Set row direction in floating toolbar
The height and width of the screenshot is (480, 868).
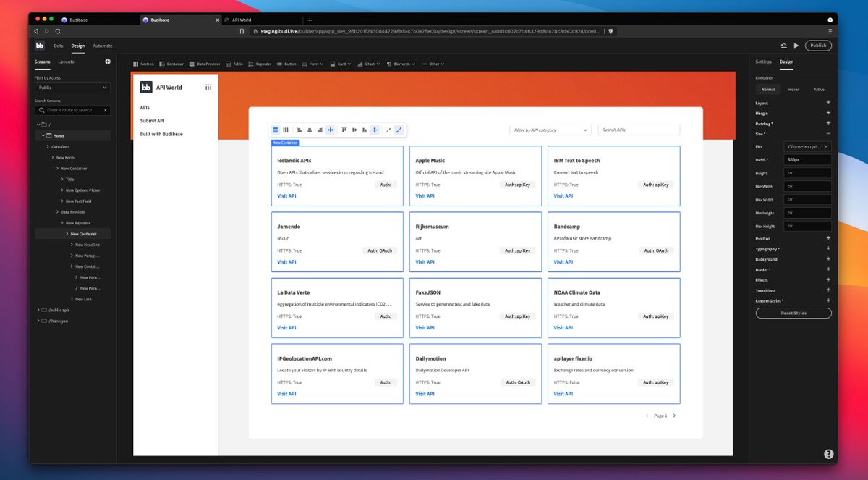286,130
